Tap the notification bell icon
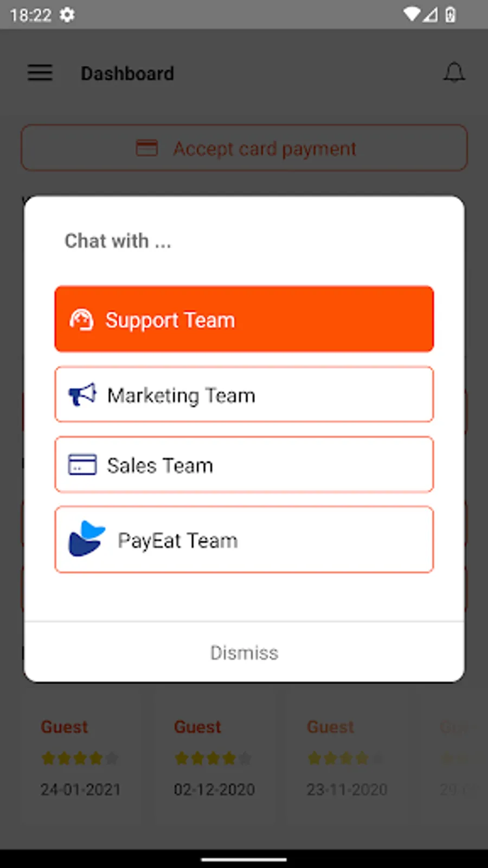This screenshot has height=868, width=488. [454, 73]
